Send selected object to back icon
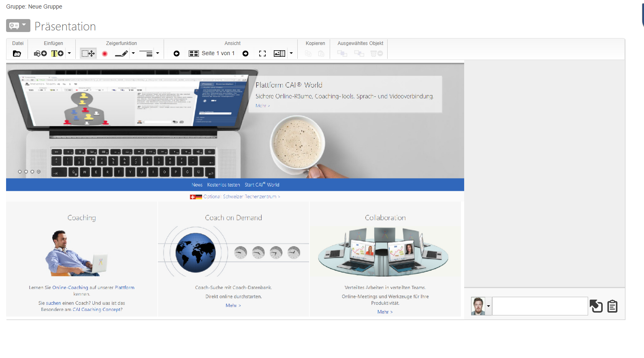This screenshot has height=358, width=644. pos(359,54)
